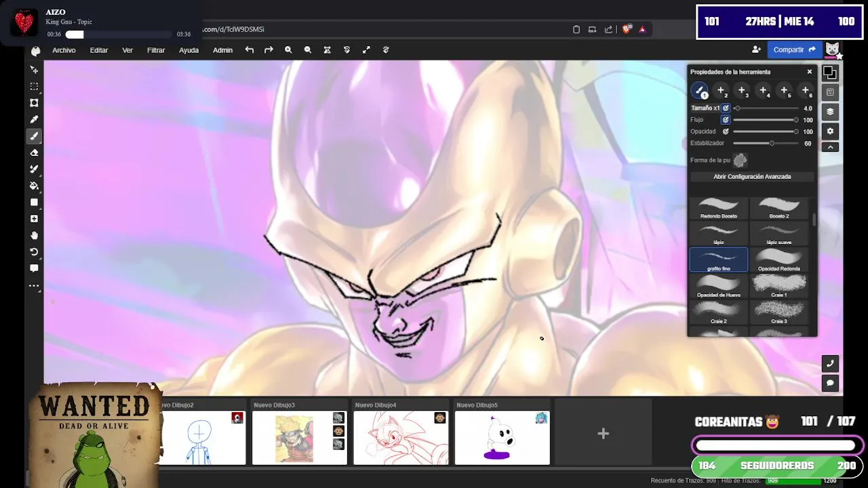
Task: Open the settings gear icon
Action: point(830,131)
